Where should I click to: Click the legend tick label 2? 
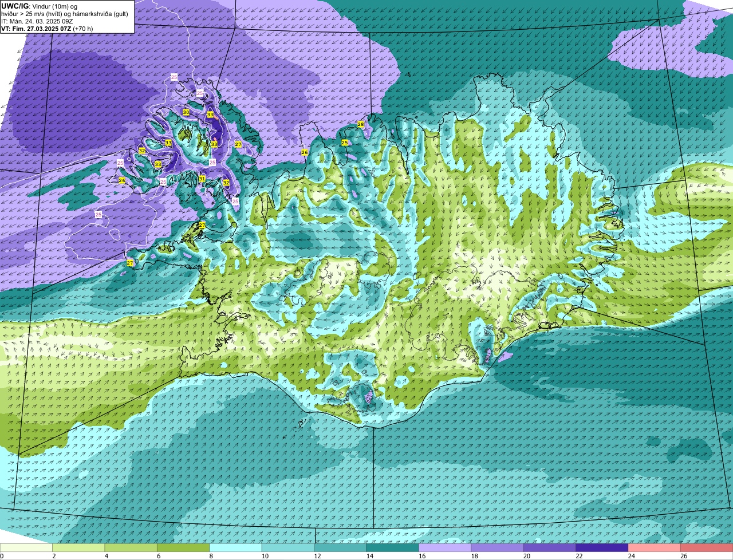click(x=54, y=556)
